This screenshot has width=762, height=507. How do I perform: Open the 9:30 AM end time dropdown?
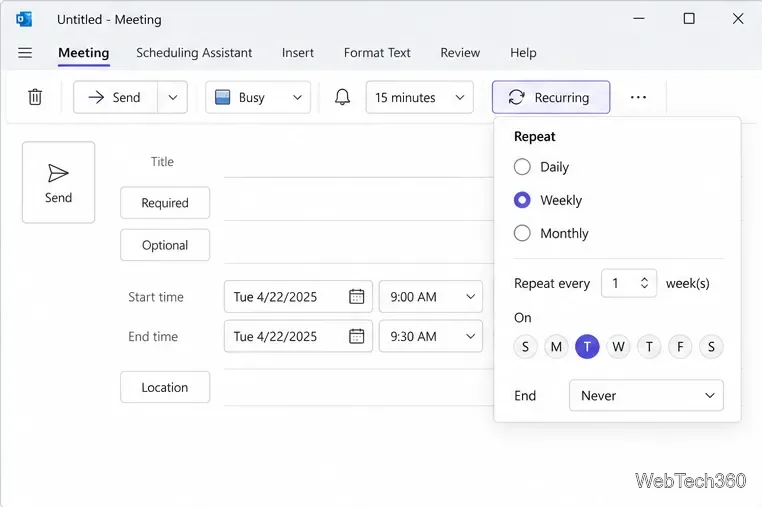tap(431, 336)
